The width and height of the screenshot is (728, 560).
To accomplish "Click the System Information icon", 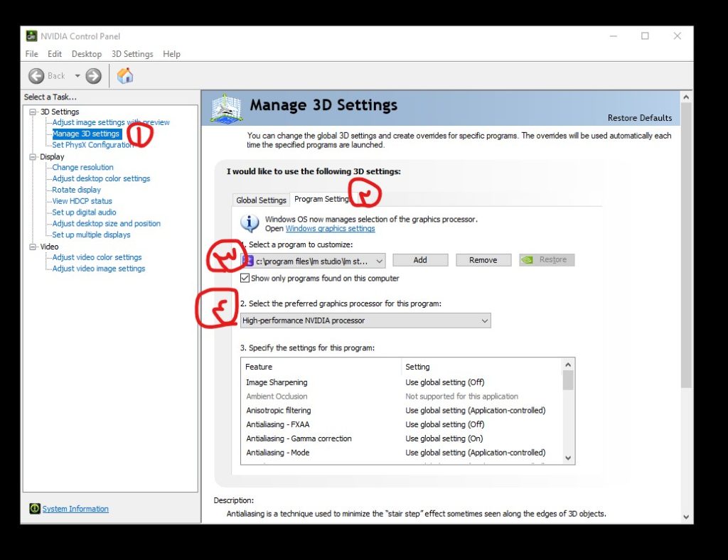I will pyautogui.click(x=35, y=509).
